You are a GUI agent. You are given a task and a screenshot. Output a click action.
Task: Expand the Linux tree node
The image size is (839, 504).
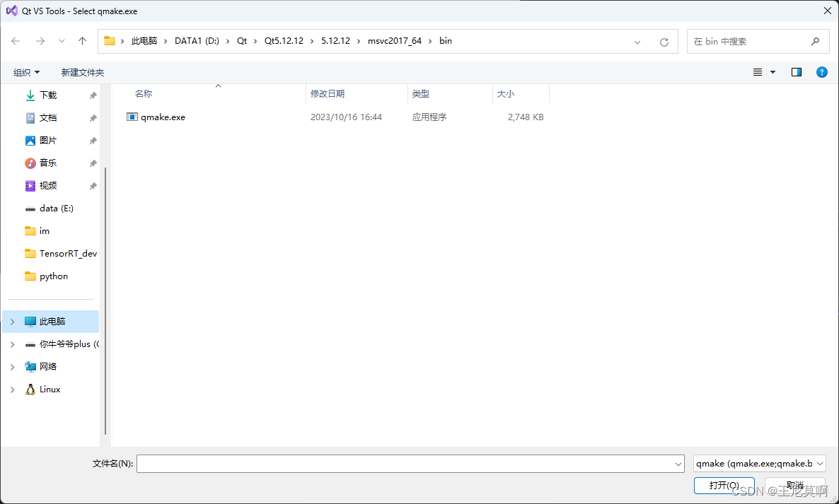(x=12, y=389)
